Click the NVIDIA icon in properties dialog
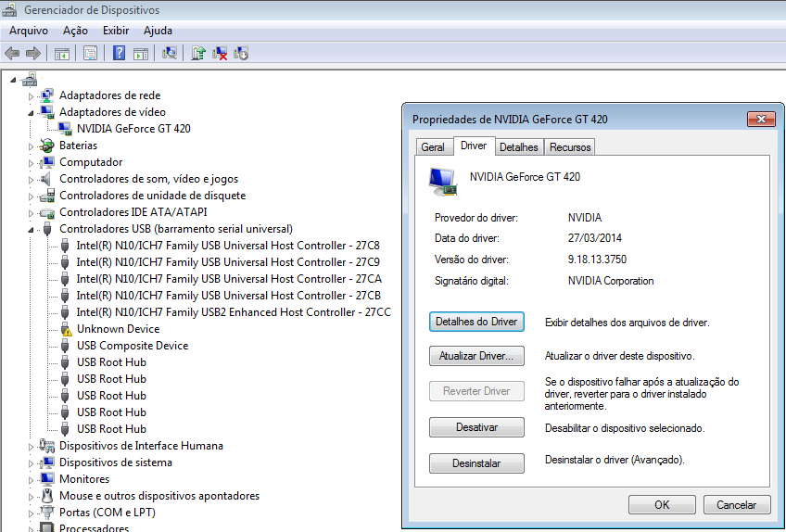The image size is (786, 532). point(443,182)
